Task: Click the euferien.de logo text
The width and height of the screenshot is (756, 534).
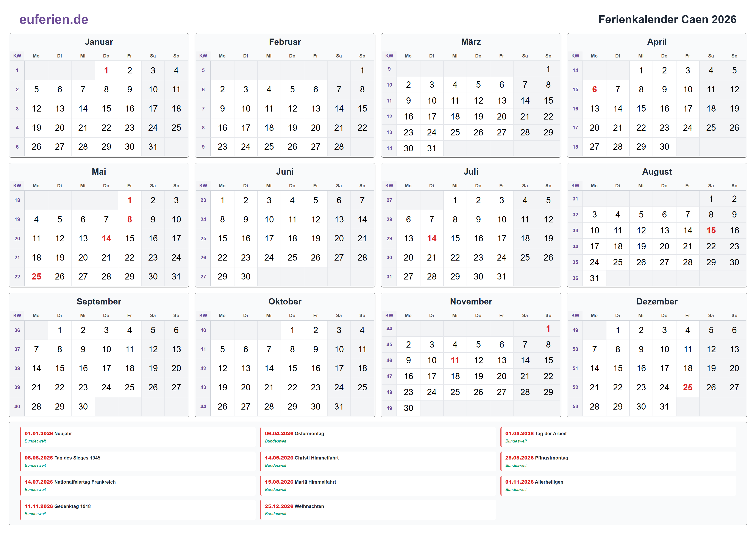Action: click(x=54, y=19)
